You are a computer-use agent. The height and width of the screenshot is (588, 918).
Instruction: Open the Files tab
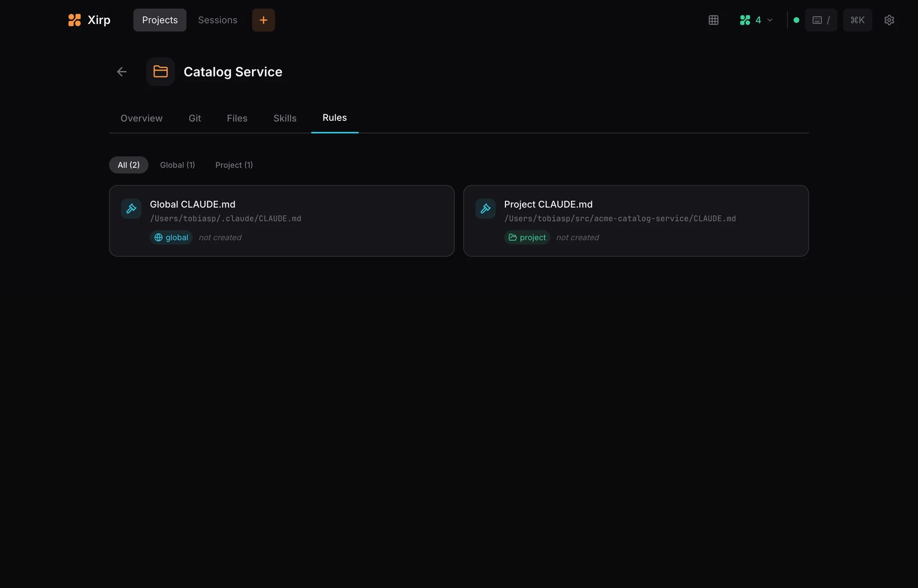click(x=237, y=118)
